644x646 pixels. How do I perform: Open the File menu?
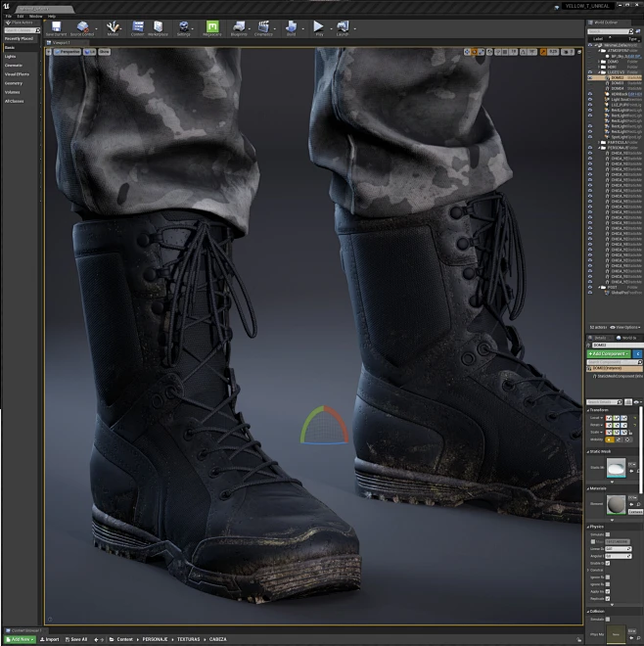coord(8,17)
